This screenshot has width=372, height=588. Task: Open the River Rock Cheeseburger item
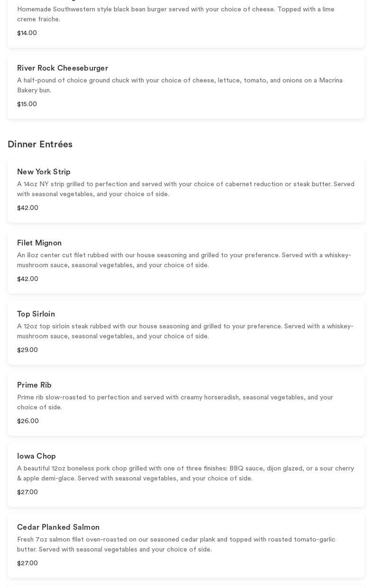click(x=63, y=68)
